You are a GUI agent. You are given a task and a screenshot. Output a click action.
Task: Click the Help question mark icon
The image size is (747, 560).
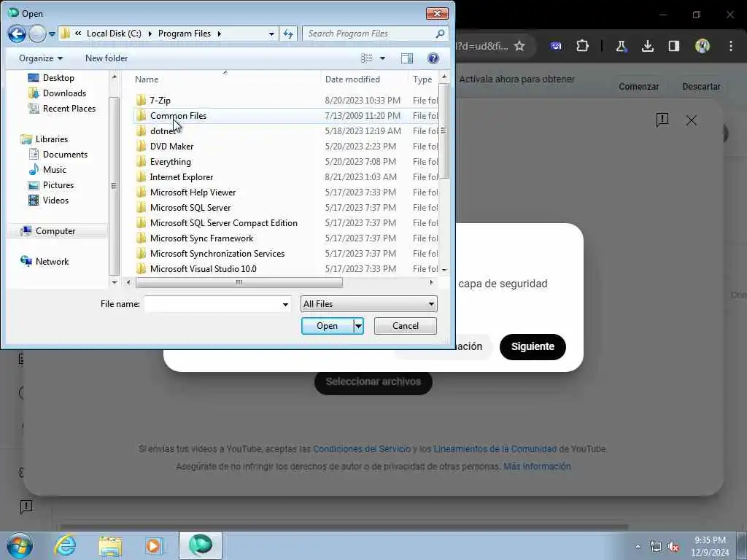[433, 58]
